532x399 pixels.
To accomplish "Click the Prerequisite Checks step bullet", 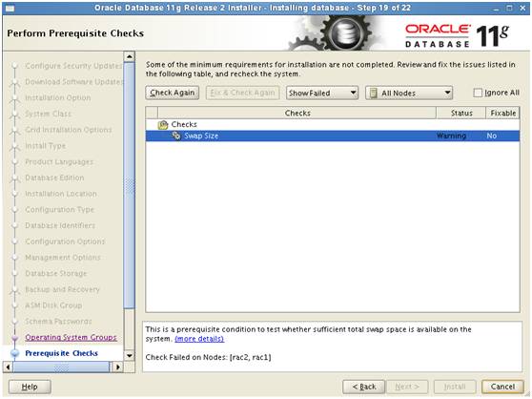I will click(15, 353).
